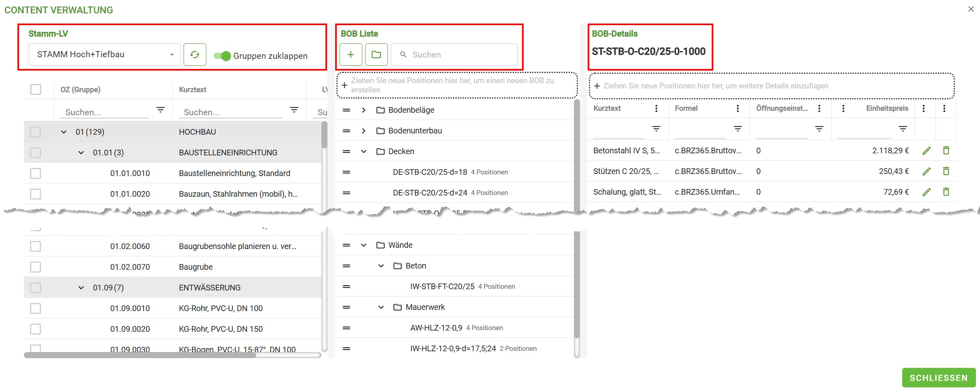This screenshot has height=391, width=980.
Task: Collapse the 01.09 ENTWÄSSERUNG group
Action: (x=81, y=288)
